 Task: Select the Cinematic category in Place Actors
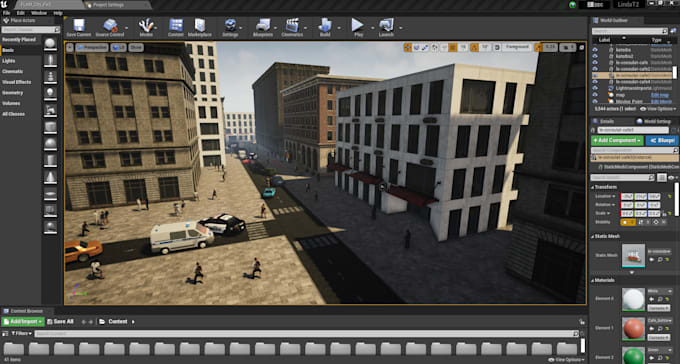[x=13, y=71]
